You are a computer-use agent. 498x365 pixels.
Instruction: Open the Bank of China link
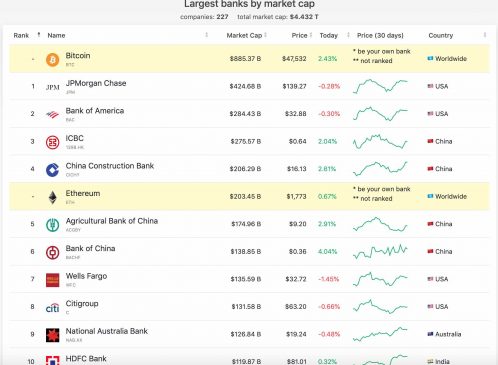(x=90, y=248)
